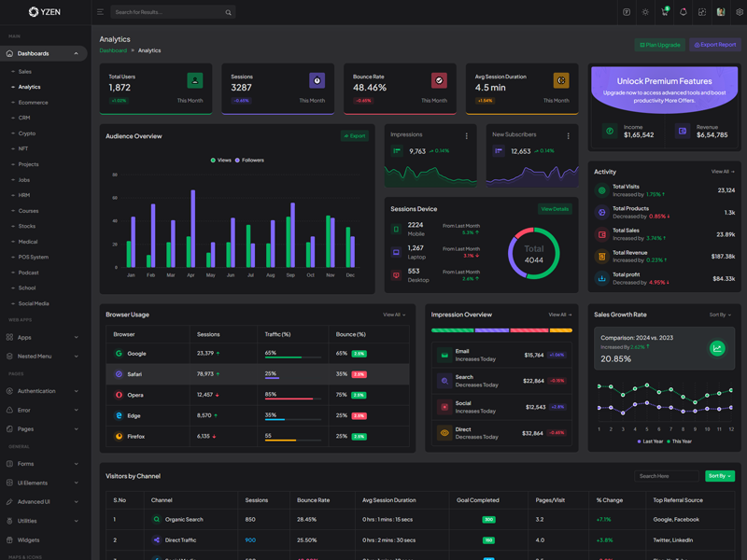
Task: Open the shopping cart icon
Action: tap(664, 12)
